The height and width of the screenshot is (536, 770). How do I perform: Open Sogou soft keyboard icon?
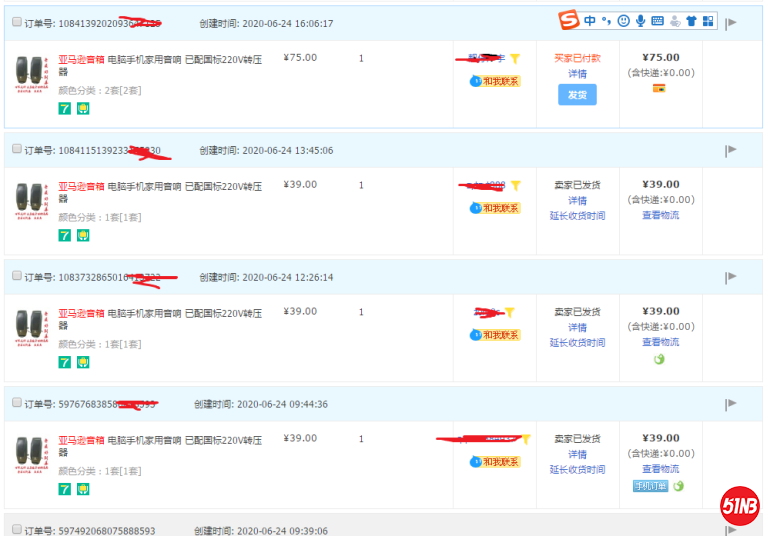pos(657,20)
